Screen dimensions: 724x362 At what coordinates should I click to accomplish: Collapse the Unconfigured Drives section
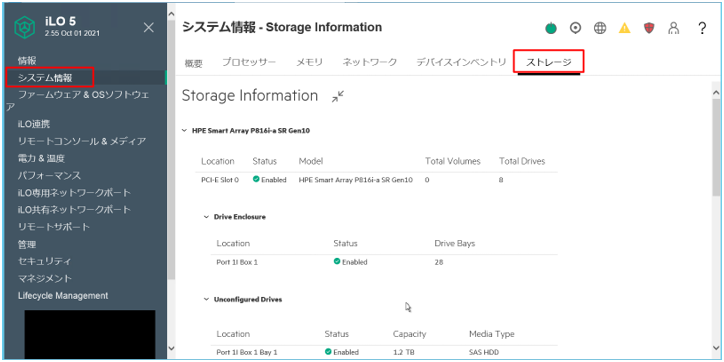[x=206, y=299]
